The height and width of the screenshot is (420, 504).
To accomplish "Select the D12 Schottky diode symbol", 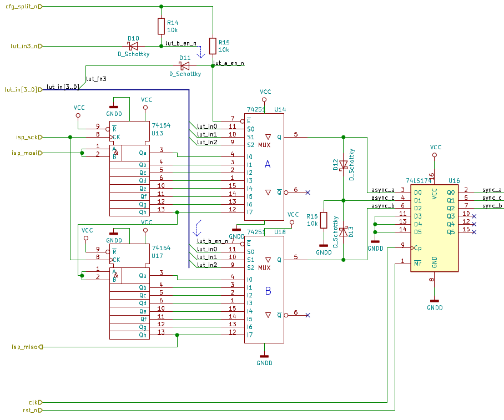I will [x=343, y=165].
